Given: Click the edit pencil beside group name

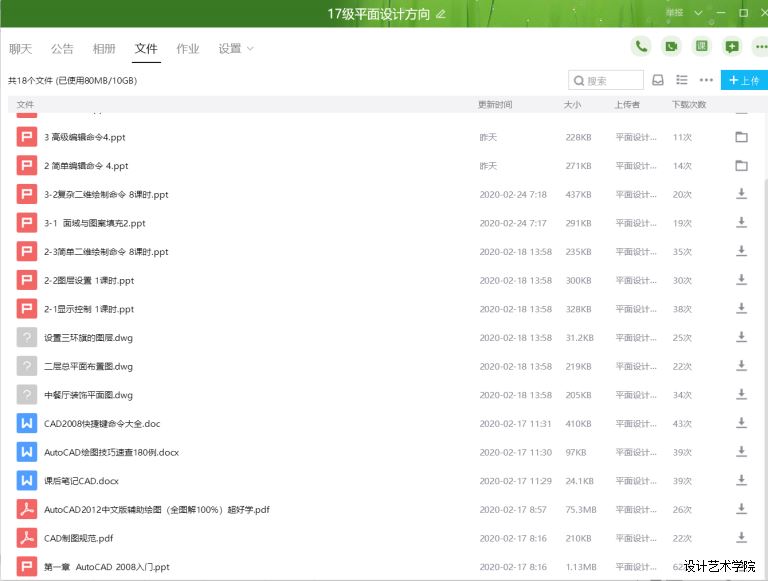Looking at the screenshot, I should pyautogui.click(x=441, y=14).
